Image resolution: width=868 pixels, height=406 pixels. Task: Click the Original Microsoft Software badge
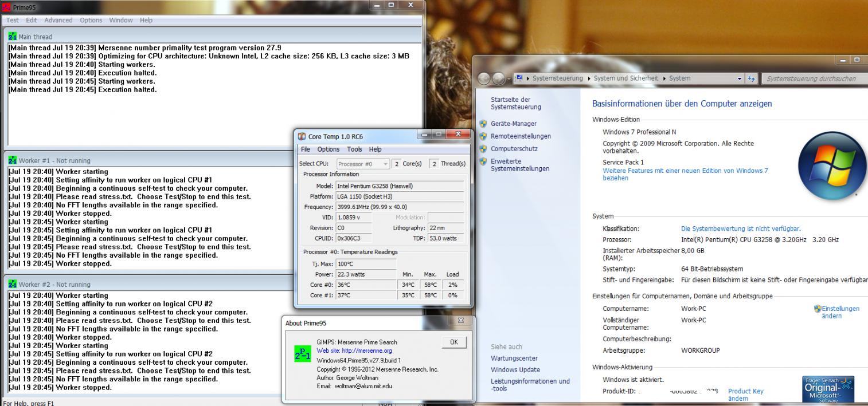829,390
